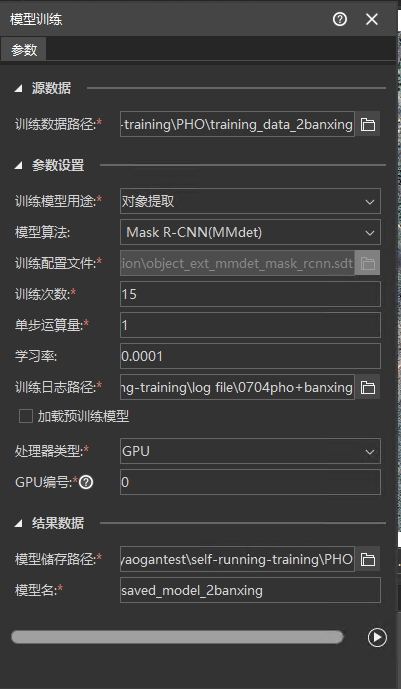The height and width of the screenshot is (689, 401).
Task: Click help icon beside GPU编号
Action: click(87, 482)
